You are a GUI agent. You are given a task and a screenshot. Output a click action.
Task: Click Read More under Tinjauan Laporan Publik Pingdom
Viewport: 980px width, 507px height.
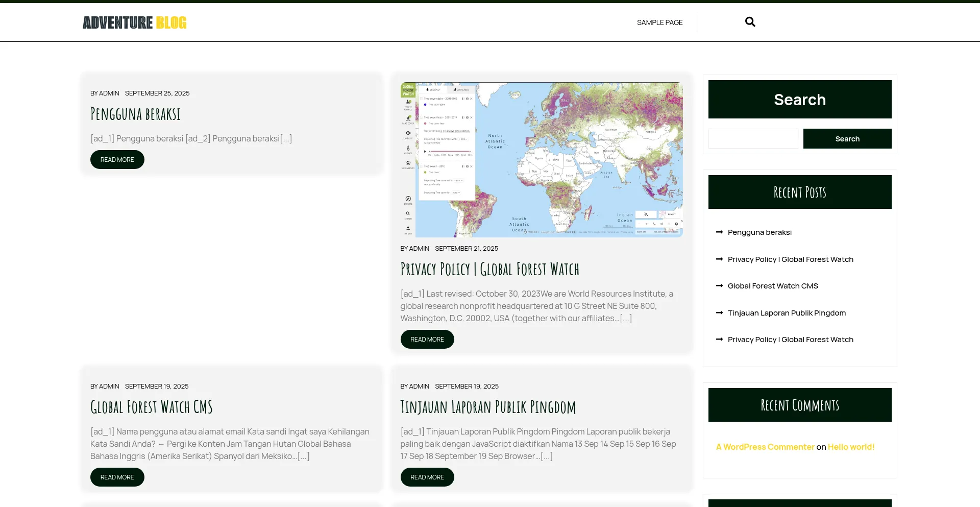(427, 477)
